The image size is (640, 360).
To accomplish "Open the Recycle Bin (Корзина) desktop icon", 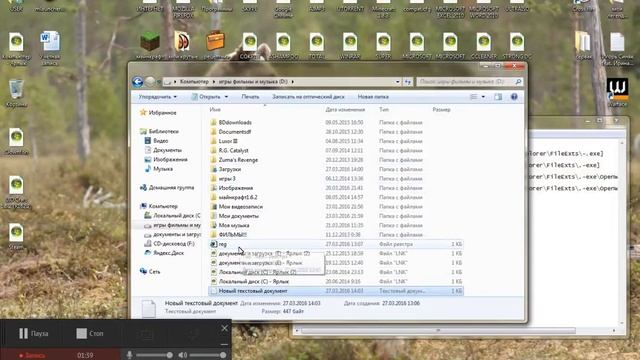I will [16, 93].
